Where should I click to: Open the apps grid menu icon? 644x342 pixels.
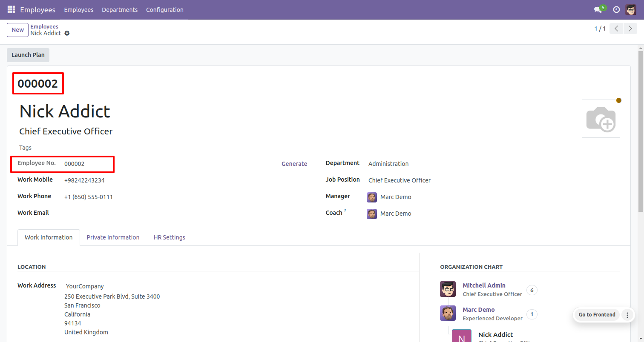pos(11,9)
